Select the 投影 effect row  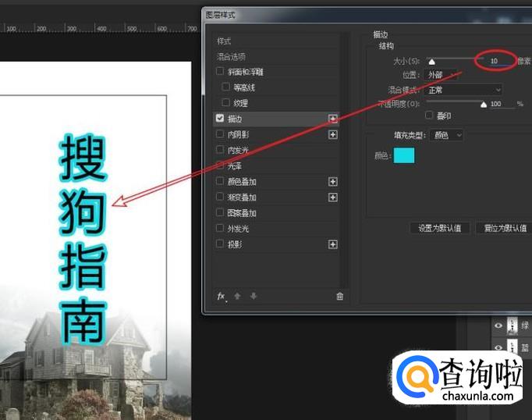pyautogui.click(x=276, y=244)
